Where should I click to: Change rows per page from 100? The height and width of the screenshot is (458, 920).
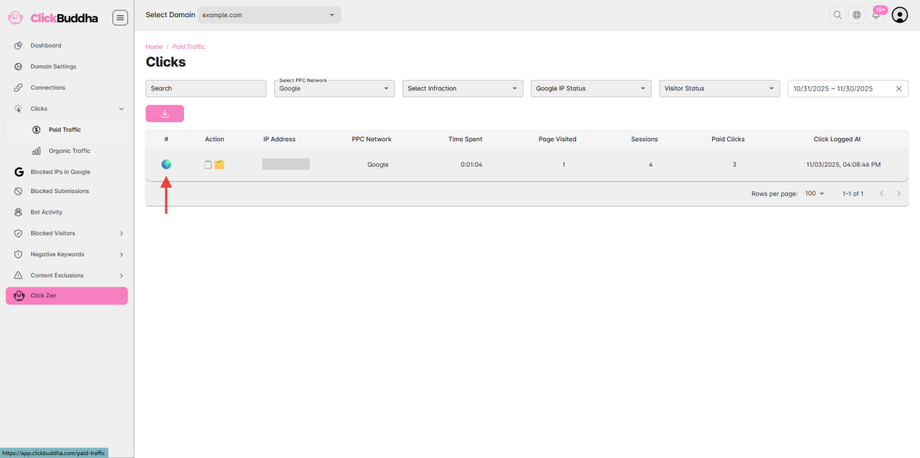coord(814,194)
